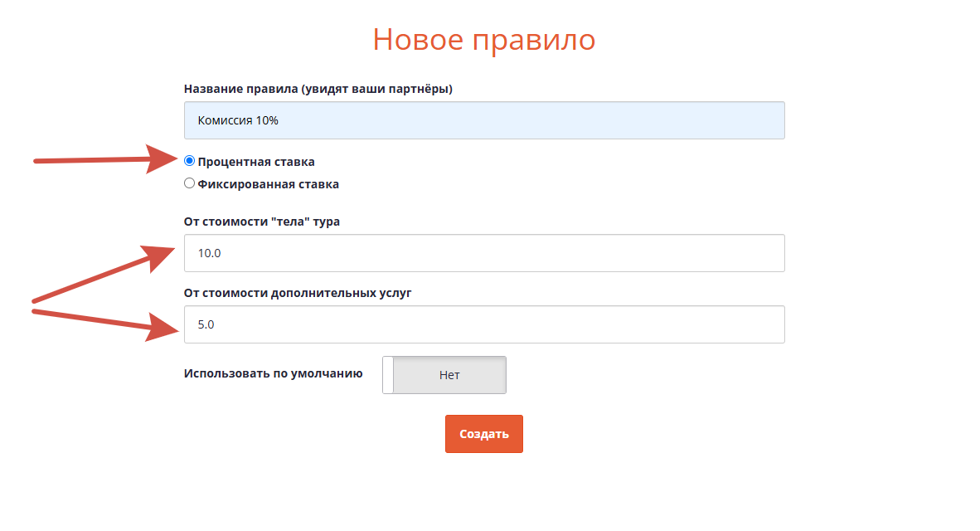Focus the tour cost field with 10.0

pos(484,253)
